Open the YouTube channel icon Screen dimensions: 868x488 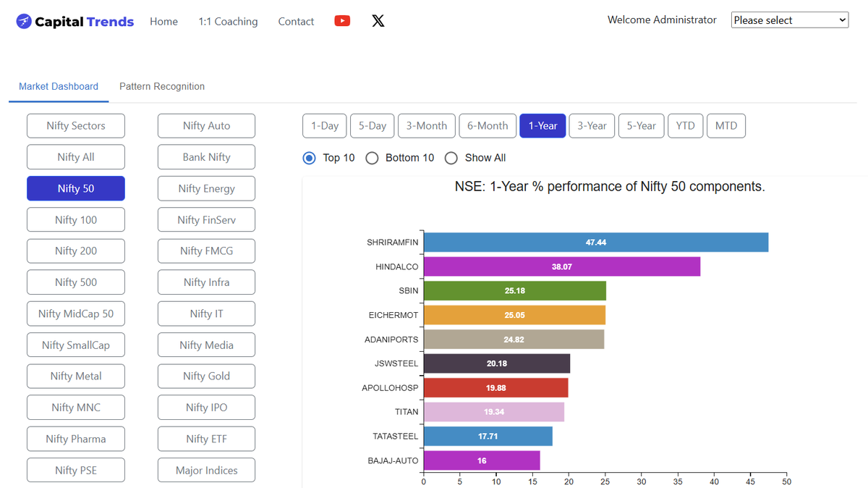point(342,21)
